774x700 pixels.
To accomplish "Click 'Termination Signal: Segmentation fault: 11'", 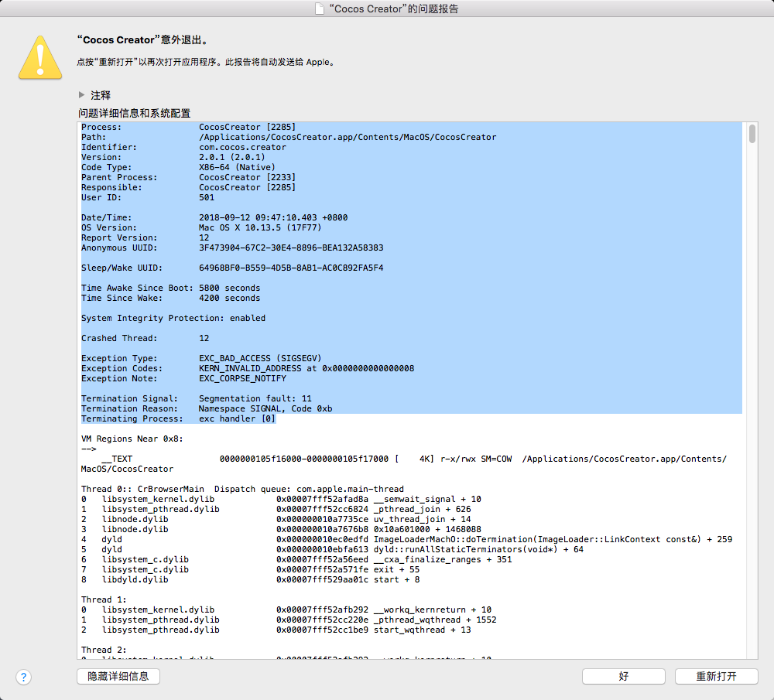I will [x=197, y=398].
